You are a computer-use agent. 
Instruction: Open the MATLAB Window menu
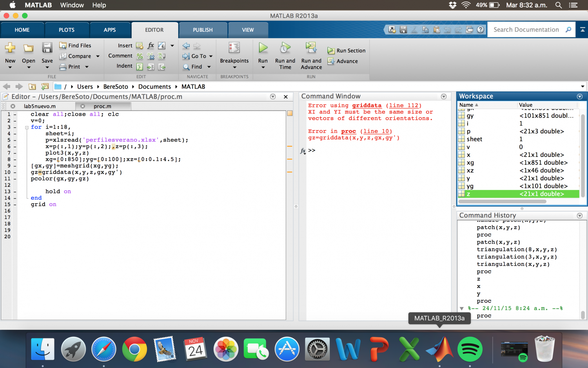(x=72, y=5)
